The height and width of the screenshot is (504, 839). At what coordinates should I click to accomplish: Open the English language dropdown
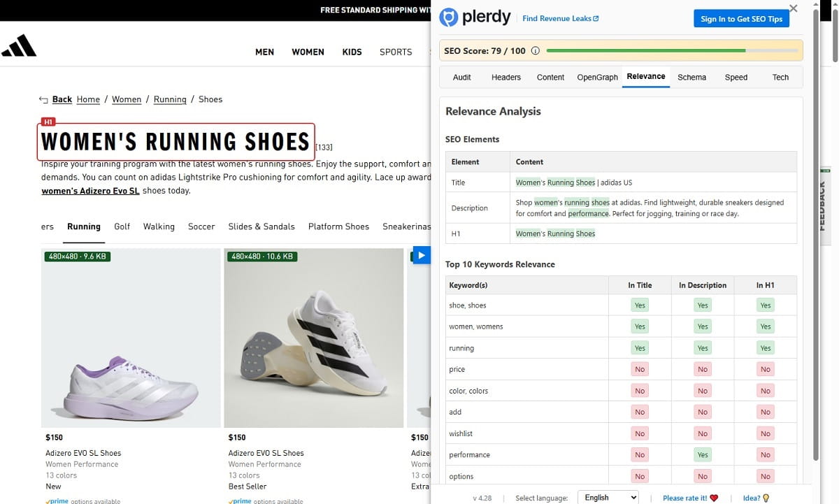(x=608, y=498)
